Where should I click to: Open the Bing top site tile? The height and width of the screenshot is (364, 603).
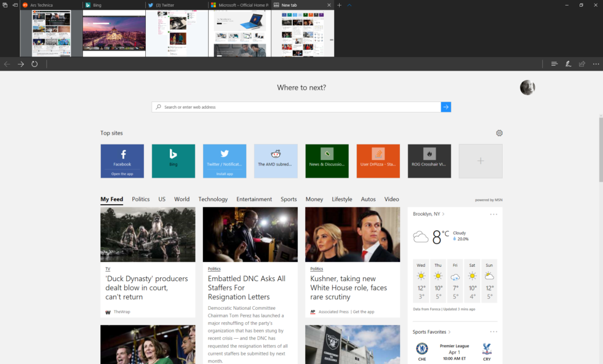coord(173,160)
